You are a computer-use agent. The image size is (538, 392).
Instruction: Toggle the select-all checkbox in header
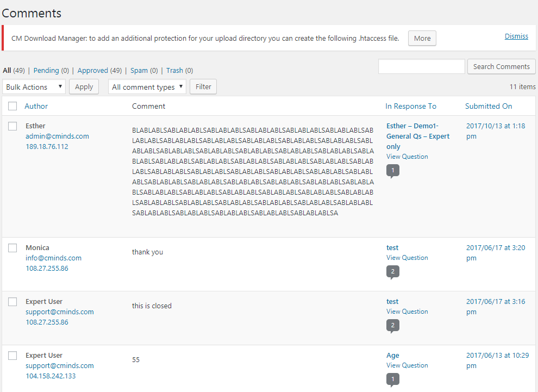coord(12,106)
